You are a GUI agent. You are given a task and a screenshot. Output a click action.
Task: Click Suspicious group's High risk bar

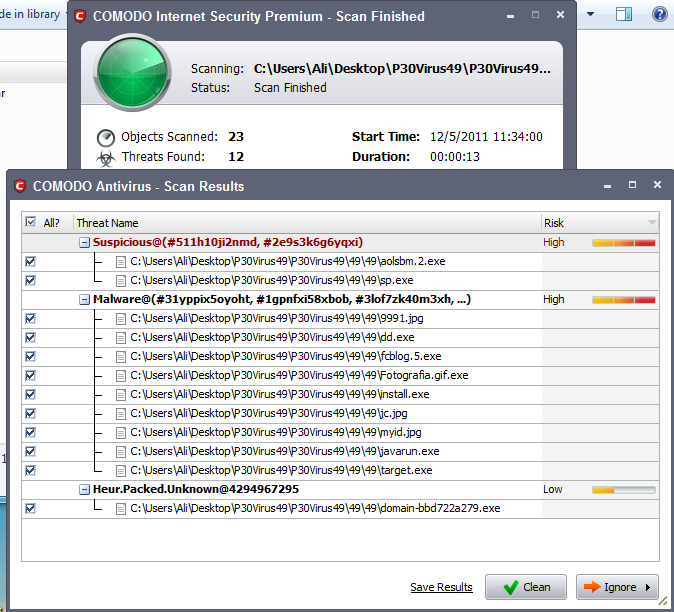[x=623, y=243]
